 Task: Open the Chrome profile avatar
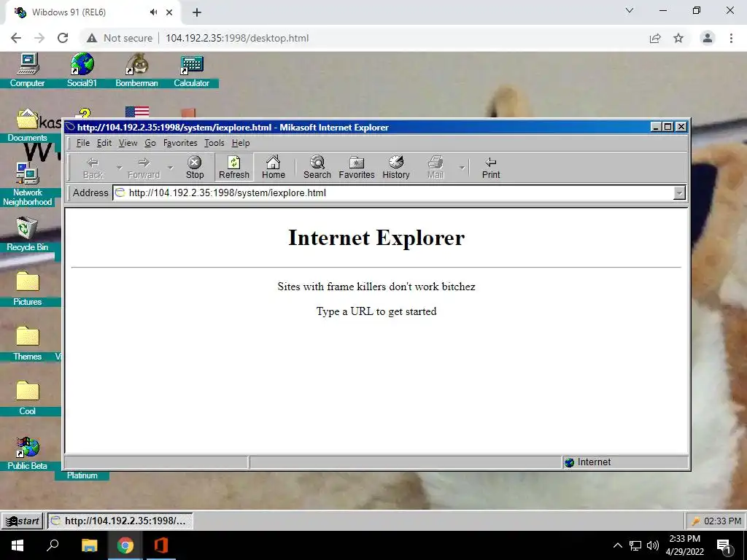[x=708, y=38]
